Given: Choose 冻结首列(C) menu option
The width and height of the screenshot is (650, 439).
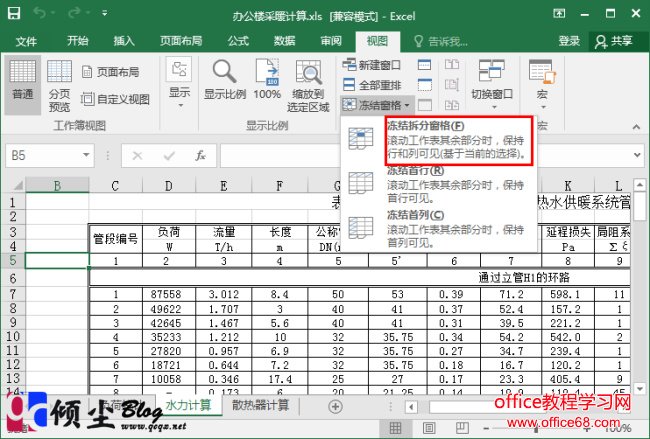Looking at the screenshot, I should [439, 228].
